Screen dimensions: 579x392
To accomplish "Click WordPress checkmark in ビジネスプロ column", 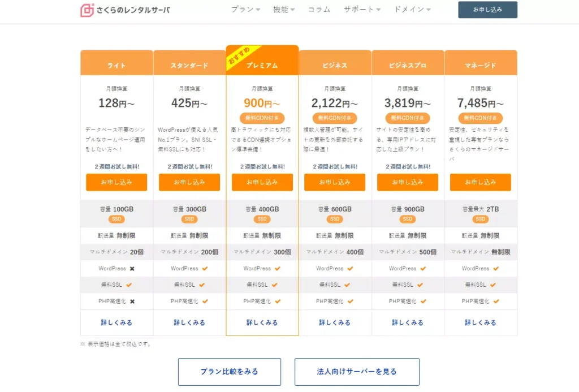I will (x=423, y=269).
